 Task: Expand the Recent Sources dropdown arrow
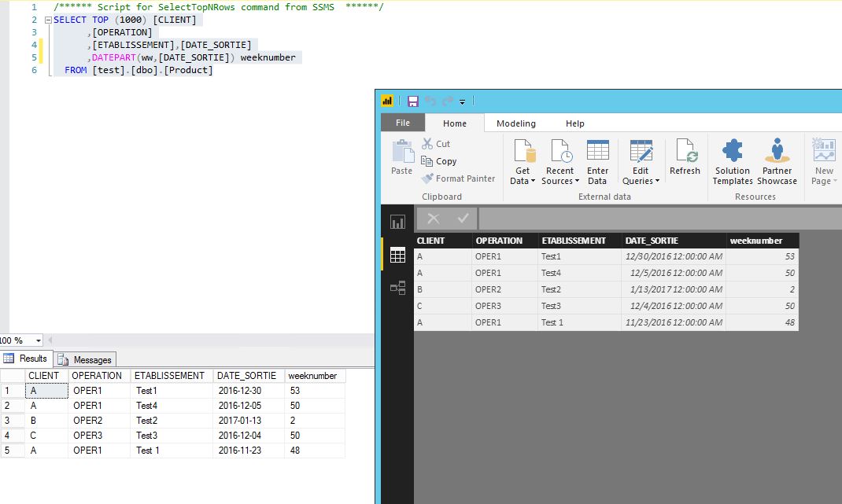click(x=578, y=181)
